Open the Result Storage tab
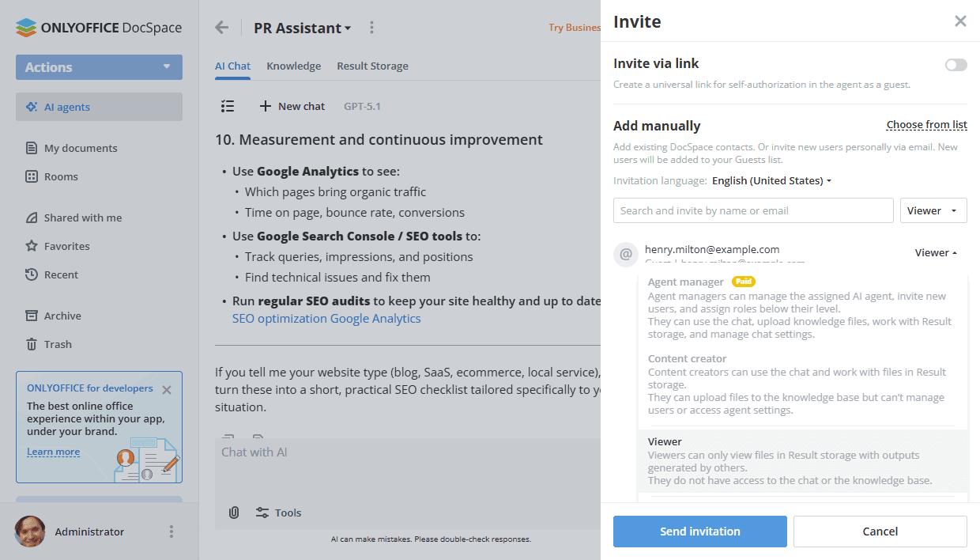 tap(372, 66)
